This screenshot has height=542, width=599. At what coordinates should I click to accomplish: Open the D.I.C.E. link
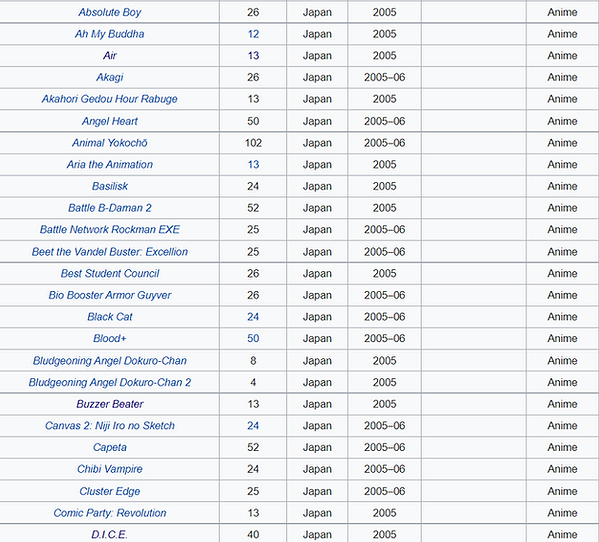click(110, 535)
